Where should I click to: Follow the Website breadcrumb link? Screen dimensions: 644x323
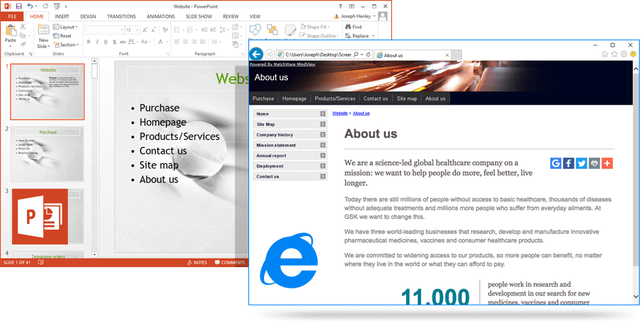[x=340, y=113]
